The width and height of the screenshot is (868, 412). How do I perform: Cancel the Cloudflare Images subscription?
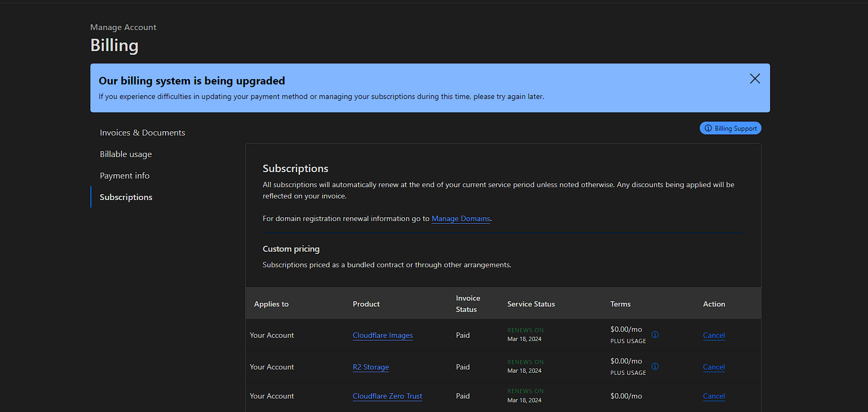714,336
